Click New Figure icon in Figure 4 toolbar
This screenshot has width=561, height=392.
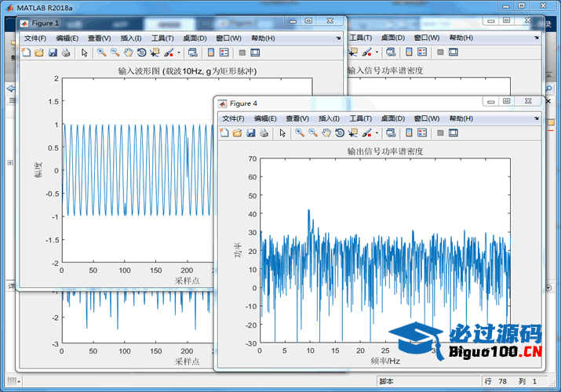[x=224, y=133]
